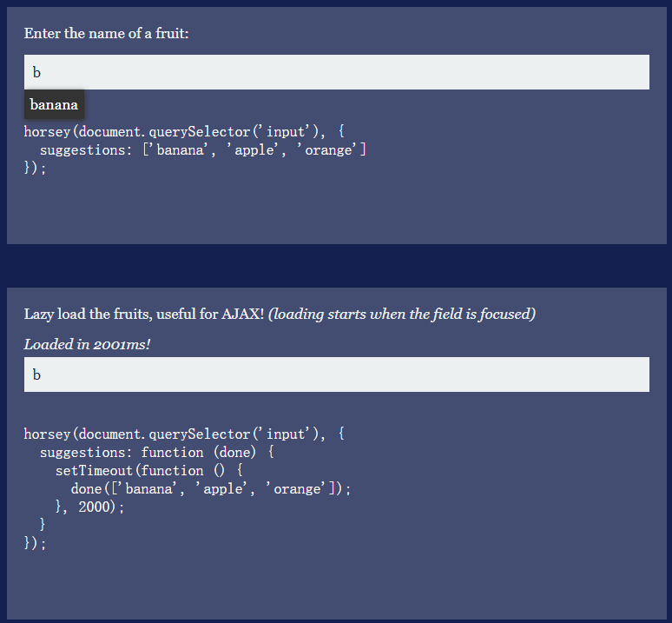Click the letter b in first input
Viewport: 672px width, 623px height.
36,72
